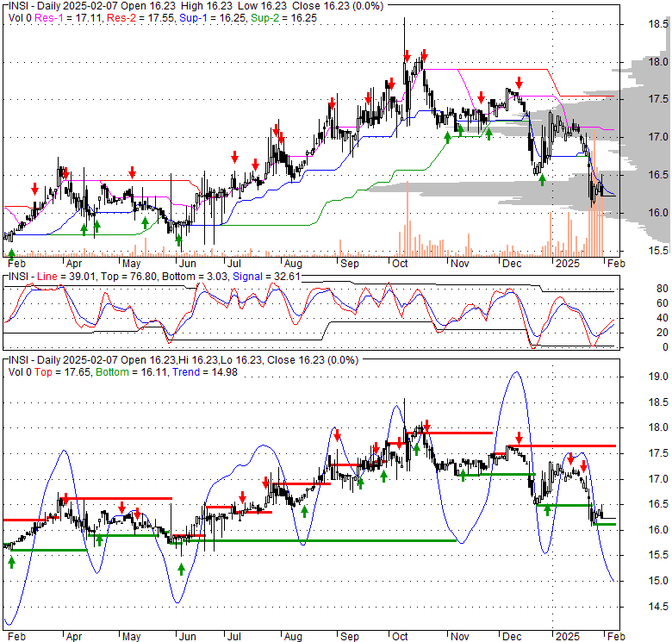Image resolution: width=672 pixels, height=642 pixels.
Task: Select the oscillator Top = 76.80 label
Action: 128,277
